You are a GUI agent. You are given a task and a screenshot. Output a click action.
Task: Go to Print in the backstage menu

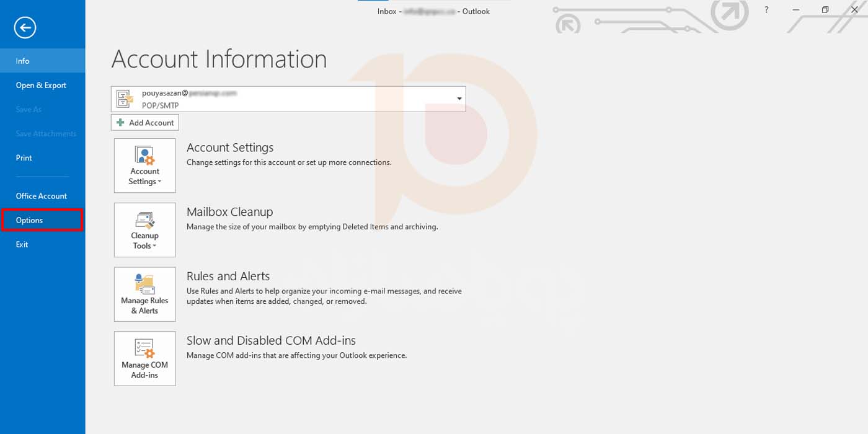click(x=24, y=158)
